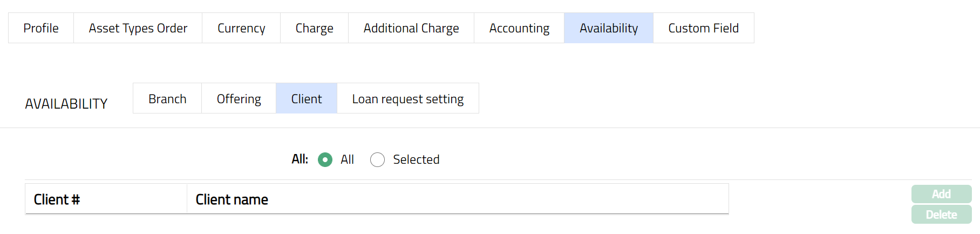Show Branch availability sub-tab
Image resolution: width=980 pixels, height=234 pixels.
coord(167,99)
